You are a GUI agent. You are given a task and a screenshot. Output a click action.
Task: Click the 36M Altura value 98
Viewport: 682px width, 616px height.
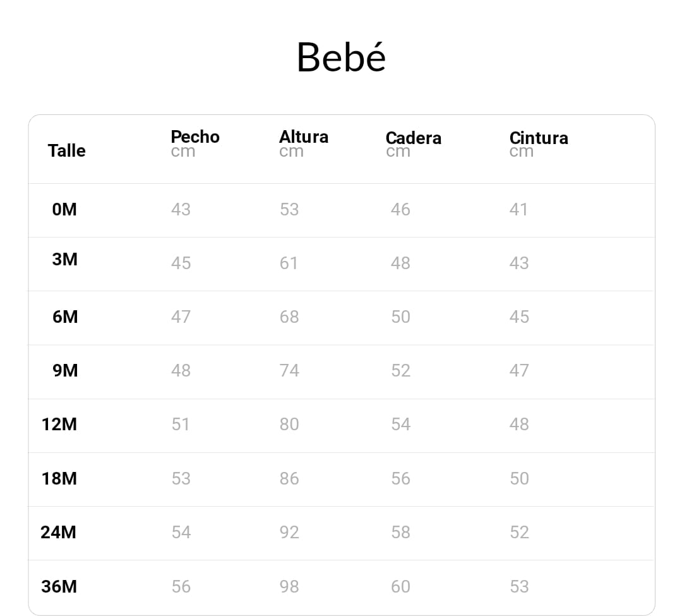coord(289,586)
